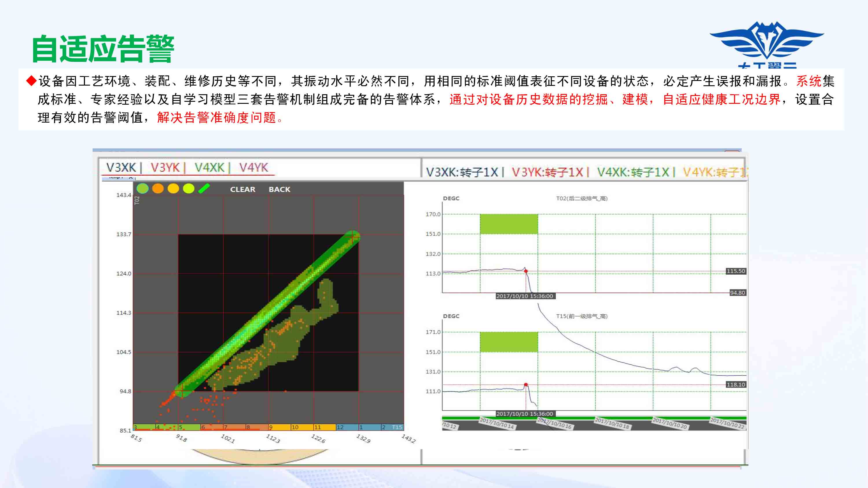This screenshot has height=488, width=868.
Task: Select month segment 2 T15 on color bar
Action: 393,427
